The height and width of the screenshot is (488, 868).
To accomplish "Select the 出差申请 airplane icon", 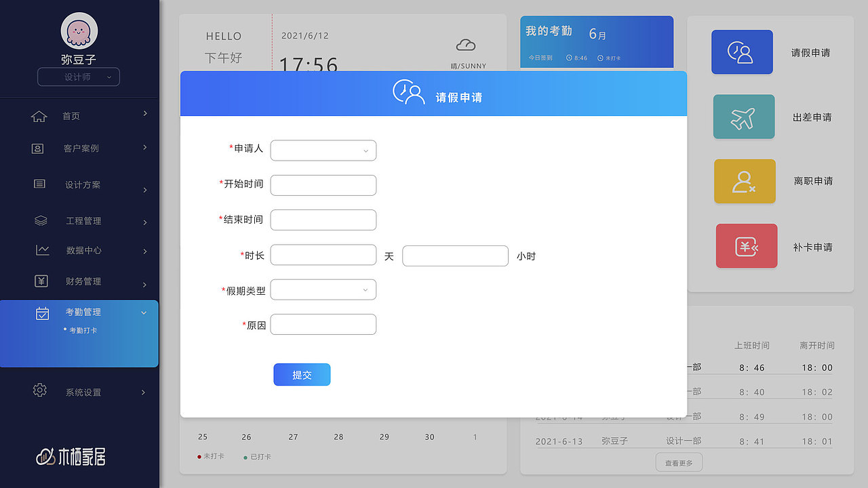I will point(744,117).
